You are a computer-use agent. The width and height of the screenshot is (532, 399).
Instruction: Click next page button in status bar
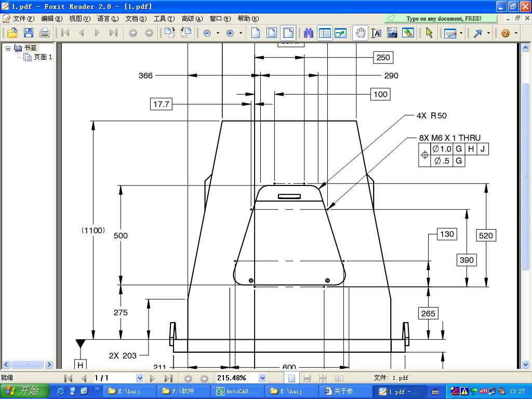(152, 378)
